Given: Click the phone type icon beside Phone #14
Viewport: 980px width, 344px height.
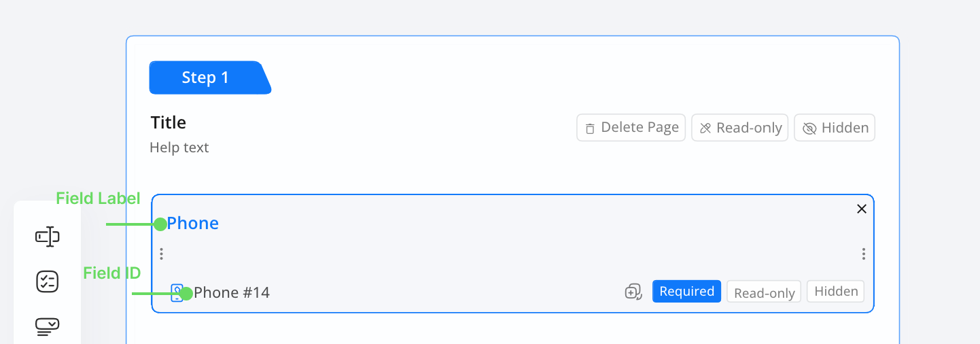Looking at the screenshot, I should [x=177, y=293].
